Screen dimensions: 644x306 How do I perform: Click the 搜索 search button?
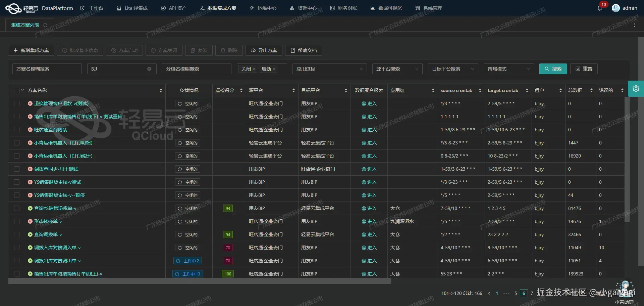(553, 69)
